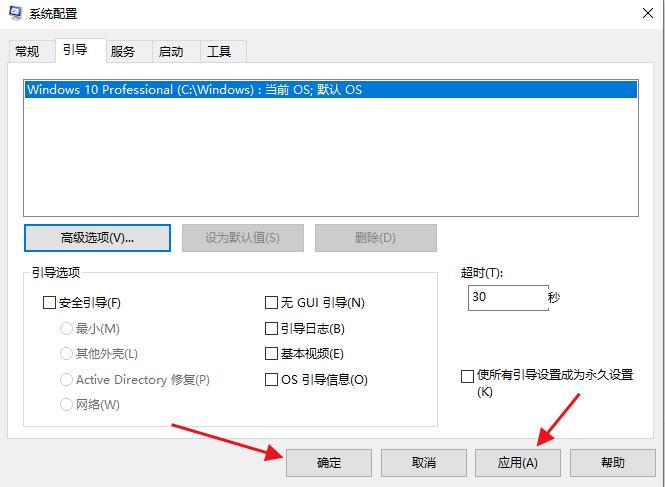The image size is (665, 487).
Task: Click the 取消 button
Action: (423, 463)
